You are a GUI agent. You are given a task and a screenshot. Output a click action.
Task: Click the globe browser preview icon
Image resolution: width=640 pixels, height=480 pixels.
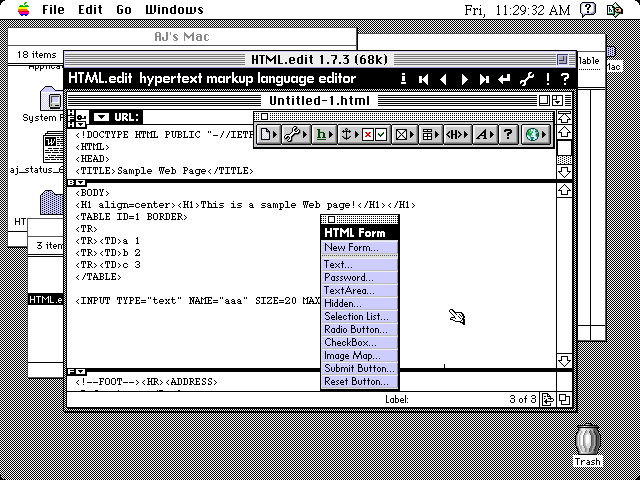tap(534, 134)
